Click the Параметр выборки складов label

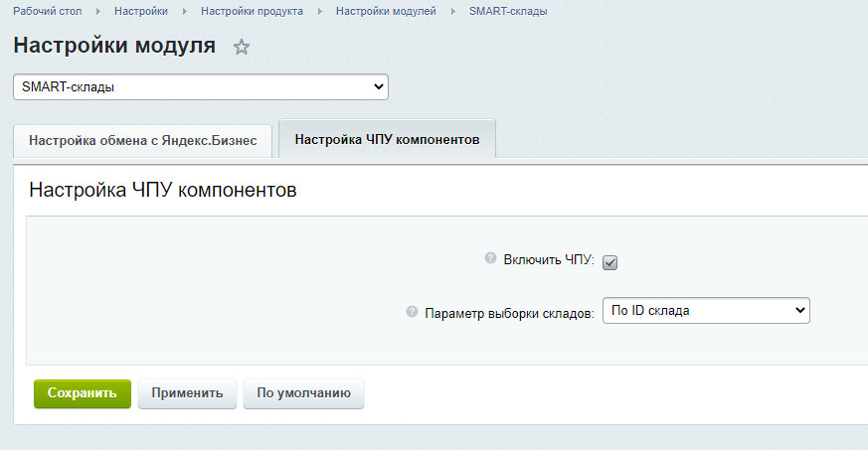(x=509, y=314)
